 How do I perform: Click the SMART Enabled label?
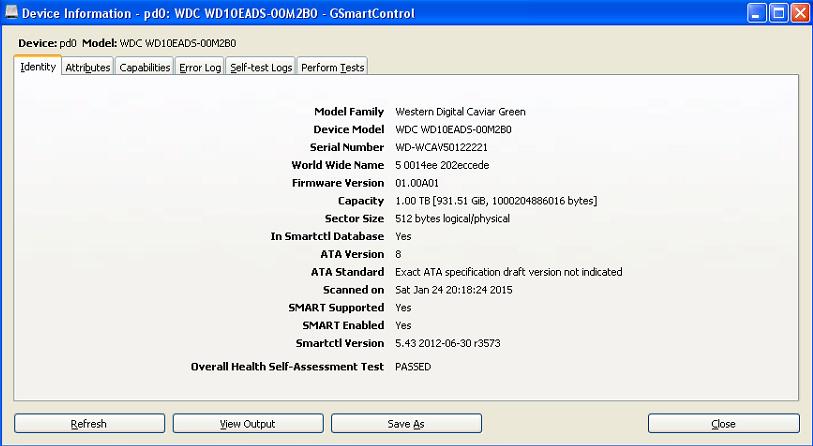(343, 325)
